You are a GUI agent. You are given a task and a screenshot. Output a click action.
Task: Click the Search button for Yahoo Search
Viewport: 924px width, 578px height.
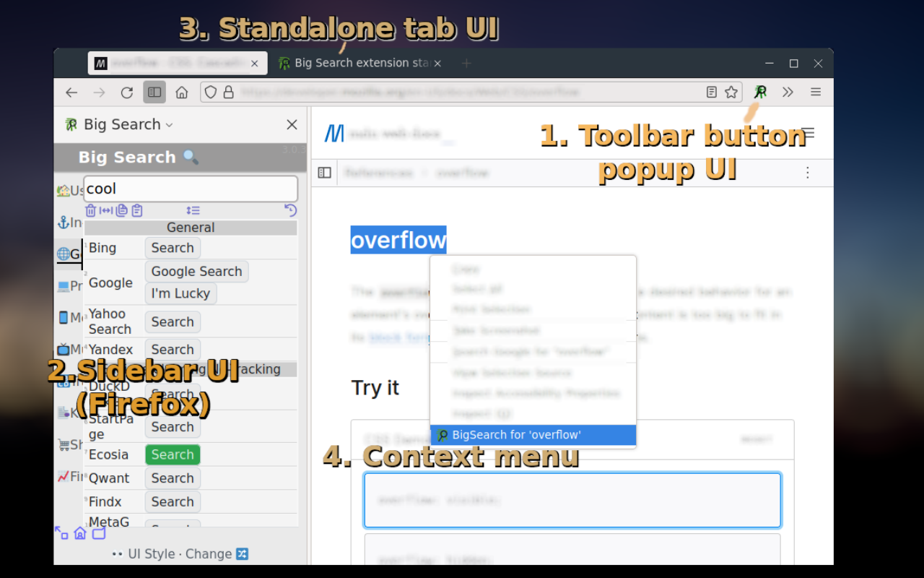[173, 322]
